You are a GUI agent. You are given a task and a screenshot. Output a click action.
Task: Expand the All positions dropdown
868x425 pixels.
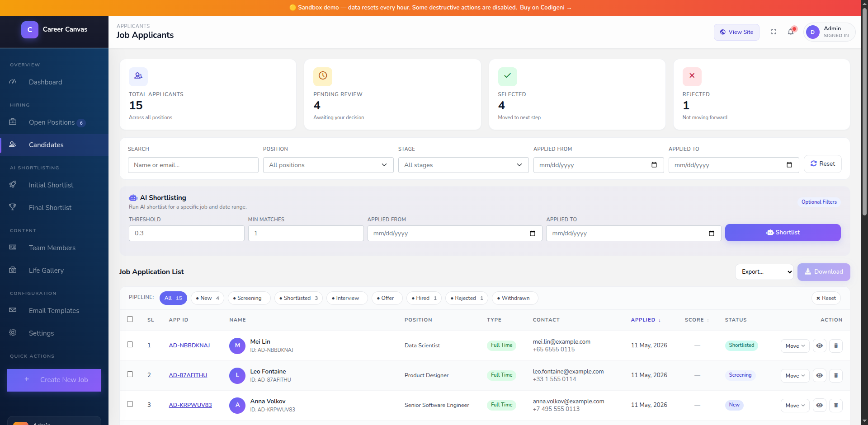point(328,165)
